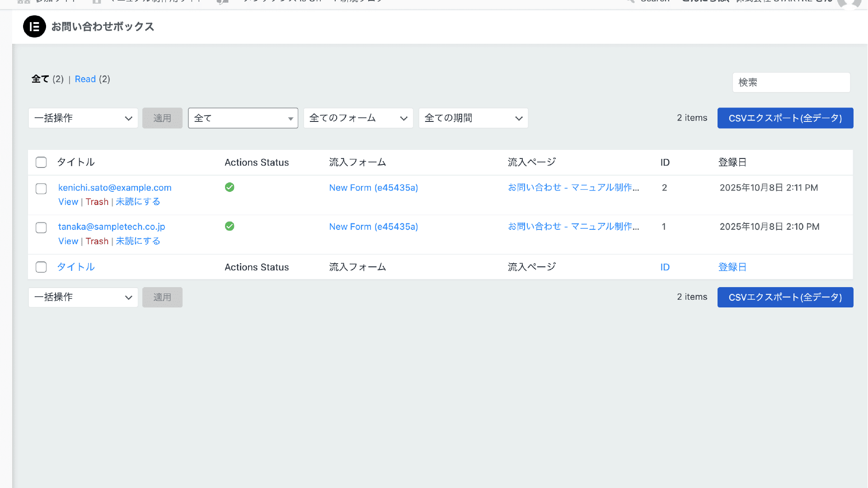Open the 全て status filter combo box
This screenshot has width=868, height=488.
tap(243, 118)
